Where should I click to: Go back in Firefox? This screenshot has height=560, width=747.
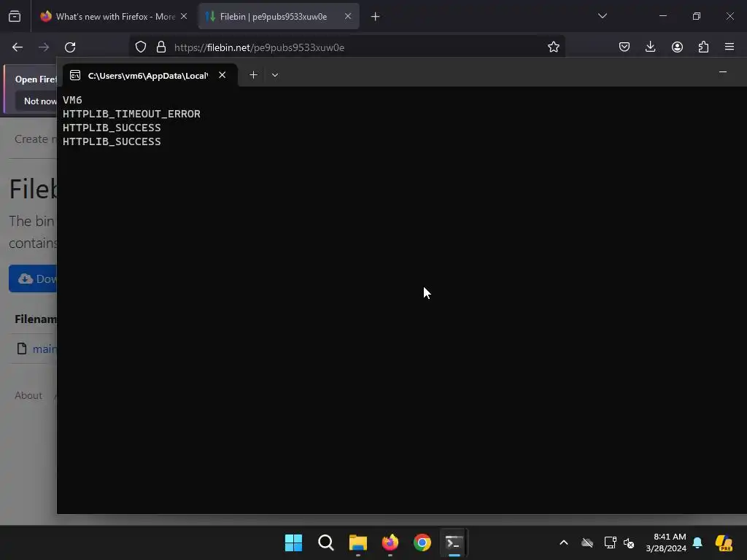point(18,47)
